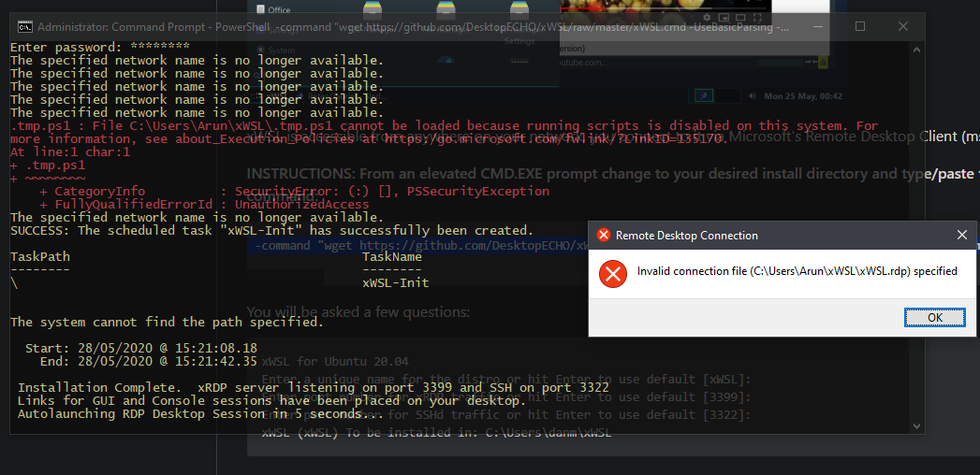
Task: Click "The system cannot find the path specified."
Action: click(167, 322)
